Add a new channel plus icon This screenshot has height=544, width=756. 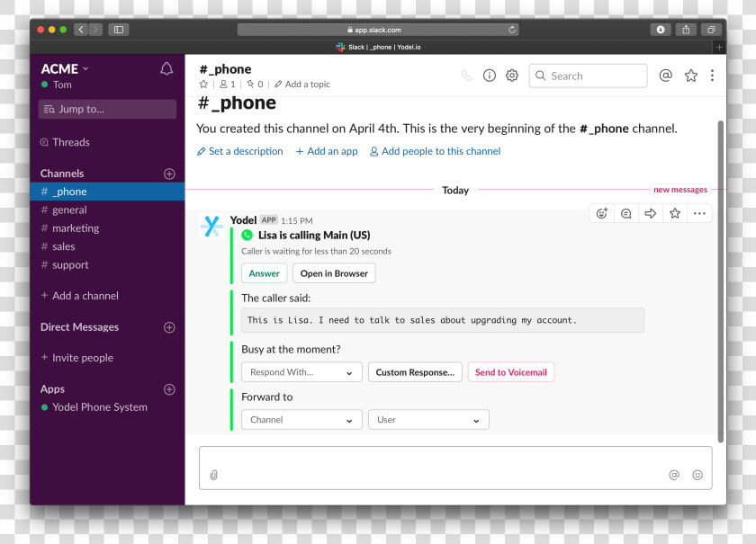[169, 174]
